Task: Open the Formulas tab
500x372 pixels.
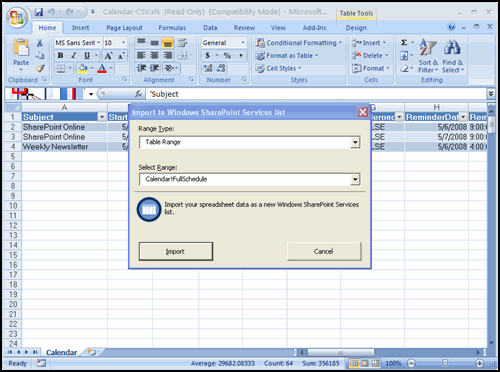Action: [x=172, y=28]
